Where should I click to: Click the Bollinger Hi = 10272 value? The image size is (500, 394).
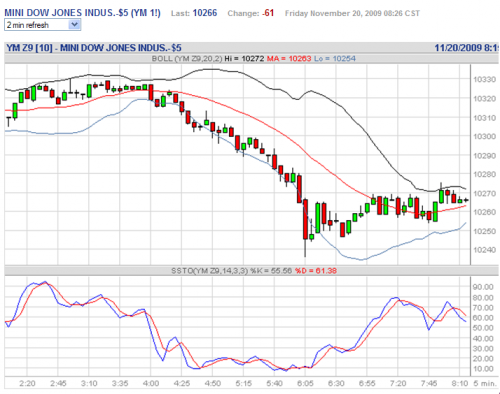[x=244, y=59]
